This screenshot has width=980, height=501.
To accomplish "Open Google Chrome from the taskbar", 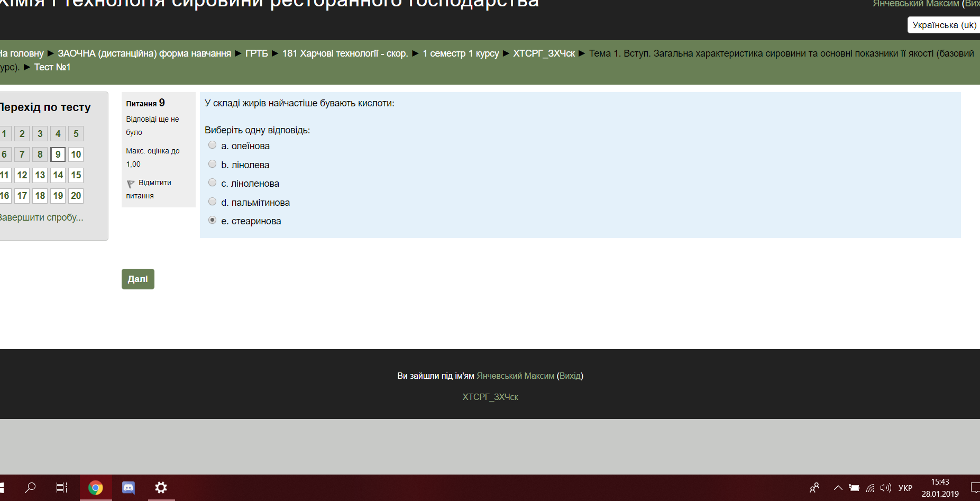I will coord(96,488).
